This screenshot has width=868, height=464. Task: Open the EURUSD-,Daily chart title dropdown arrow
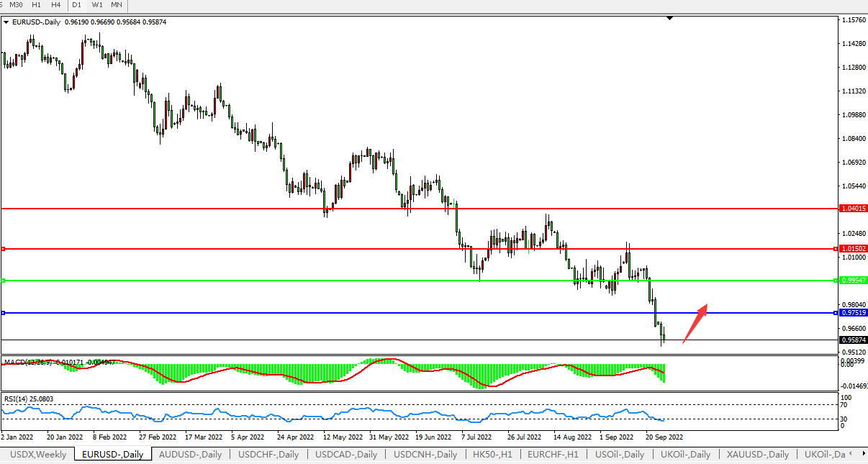(6, 22)
